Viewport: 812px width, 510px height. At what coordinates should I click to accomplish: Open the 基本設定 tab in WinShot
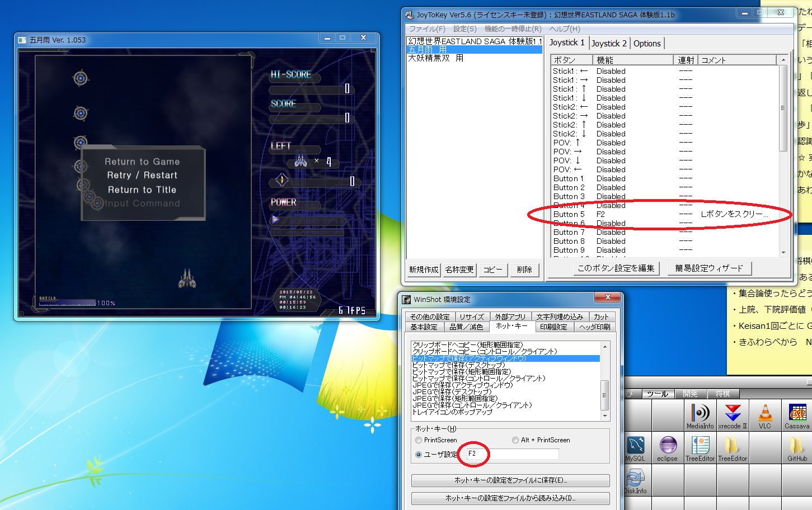[x=424, y=327]
